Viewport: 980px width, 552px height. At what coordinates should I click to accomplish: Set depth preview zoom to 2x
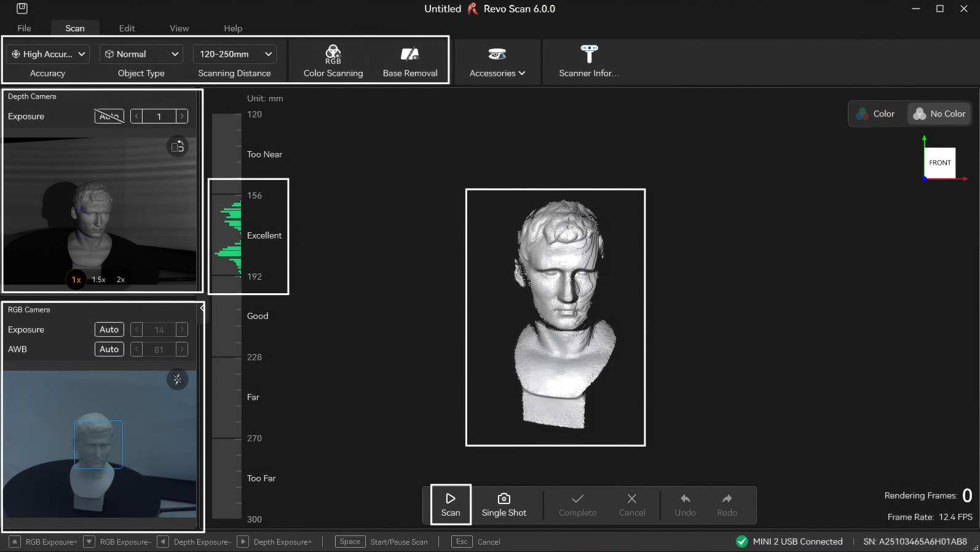click(121, 280)
